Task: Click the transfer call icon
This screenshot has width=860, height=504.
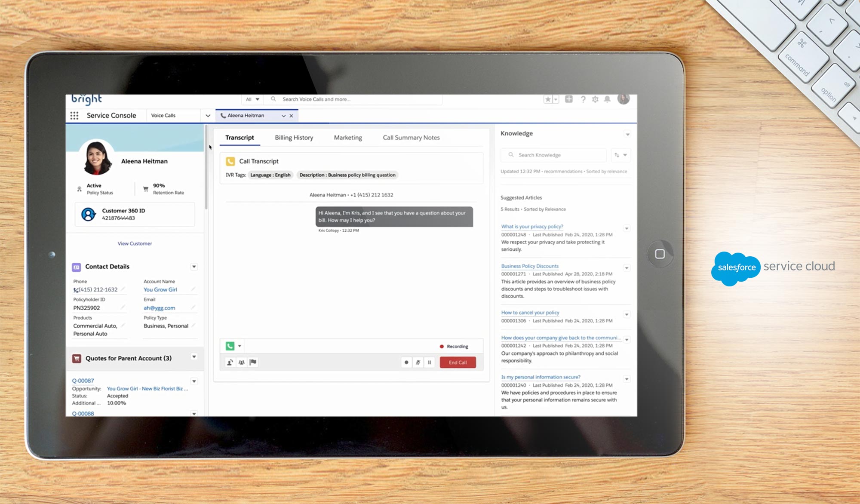Action: pos(230,363)
